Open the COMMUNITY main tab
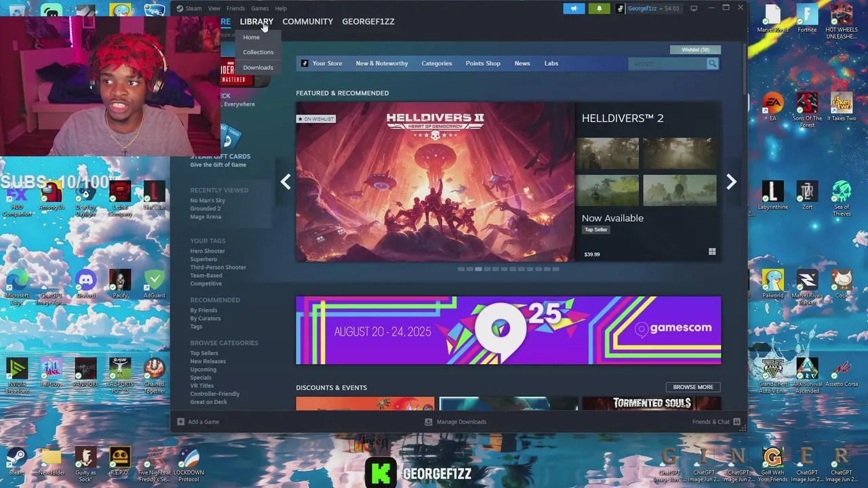Screen dimensions: 868x488 pos(308,22)
